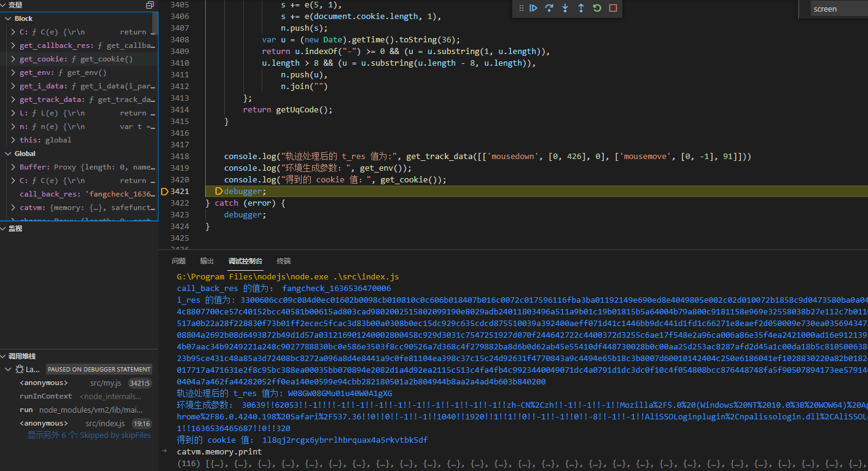Click the 3421:5 line badge in call stack
868x471 pixels.
pyautogui.click(x=139, y=383)
